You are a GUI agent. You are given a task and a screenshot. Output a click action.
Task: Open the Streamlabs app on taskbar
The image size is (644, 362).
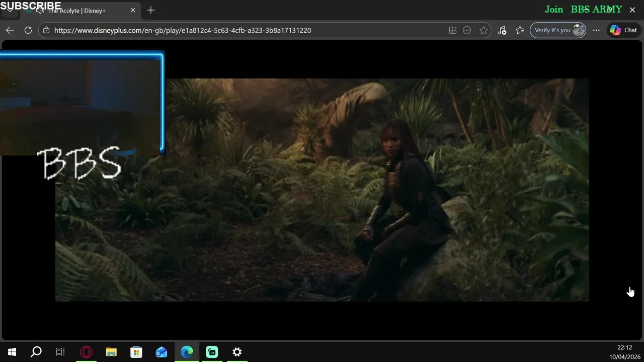[212, 352]
